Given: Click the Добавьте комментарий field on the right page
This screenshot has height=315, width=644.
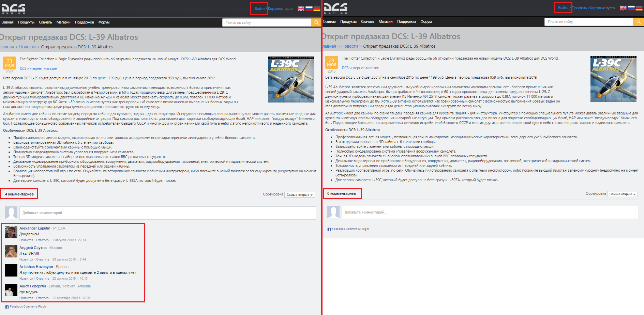Looking at the screenshot, I should pos(490,212).
